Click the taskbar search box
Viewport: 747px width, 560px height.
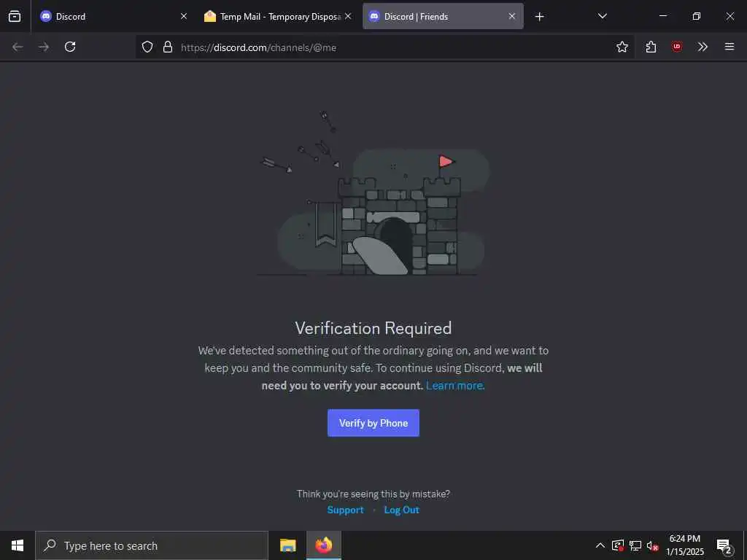[x=152, y=545]
